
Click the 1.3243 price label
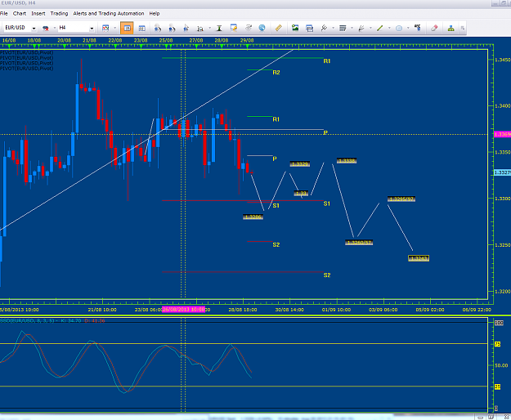click(419, 258)
